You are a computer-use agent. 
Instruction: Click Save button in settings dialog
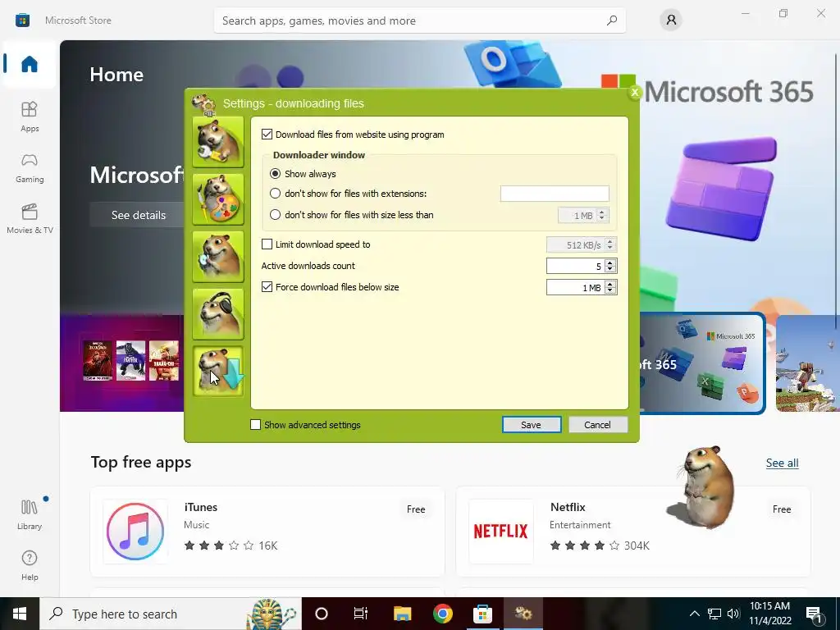(532, 425)
